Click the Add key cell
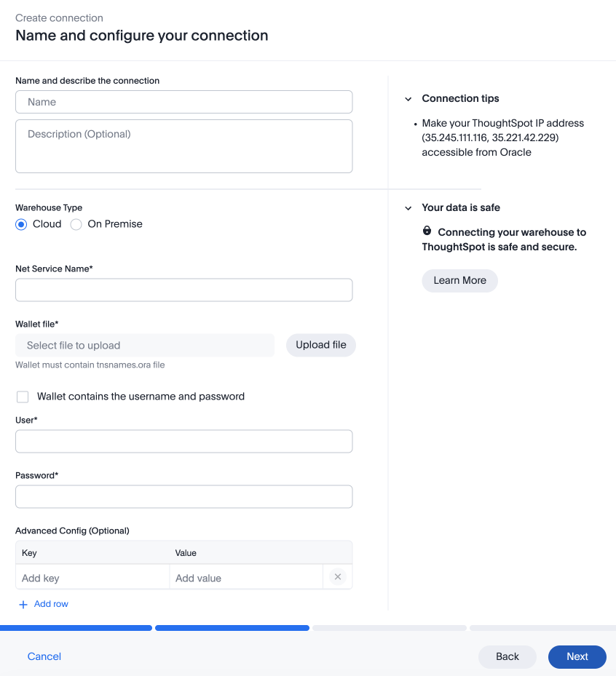 tap(92, 578)
